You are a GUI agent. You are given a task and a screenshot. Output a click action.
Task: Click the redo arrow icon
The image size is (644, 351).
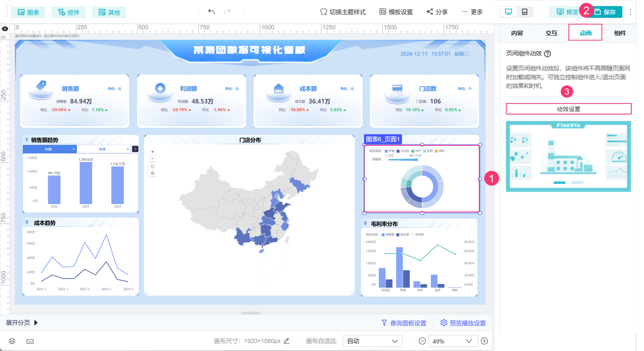click(x=227, y=12)
